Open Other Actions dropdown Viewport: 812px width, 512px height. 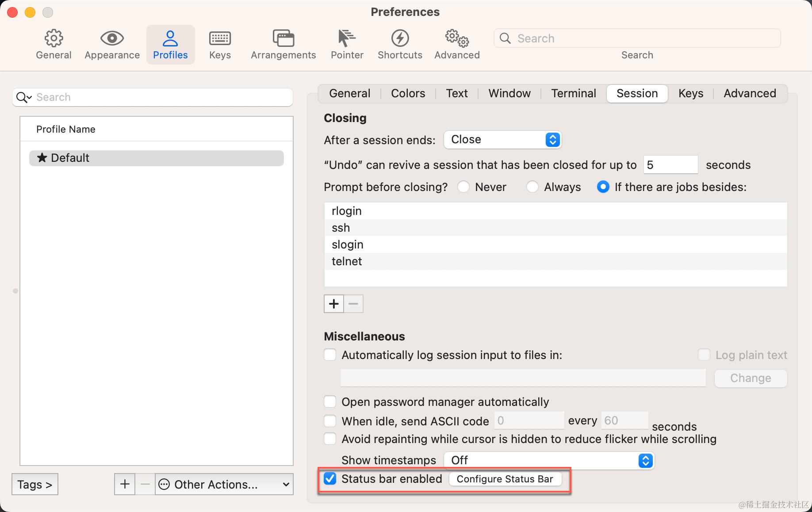tap(224, 484)
